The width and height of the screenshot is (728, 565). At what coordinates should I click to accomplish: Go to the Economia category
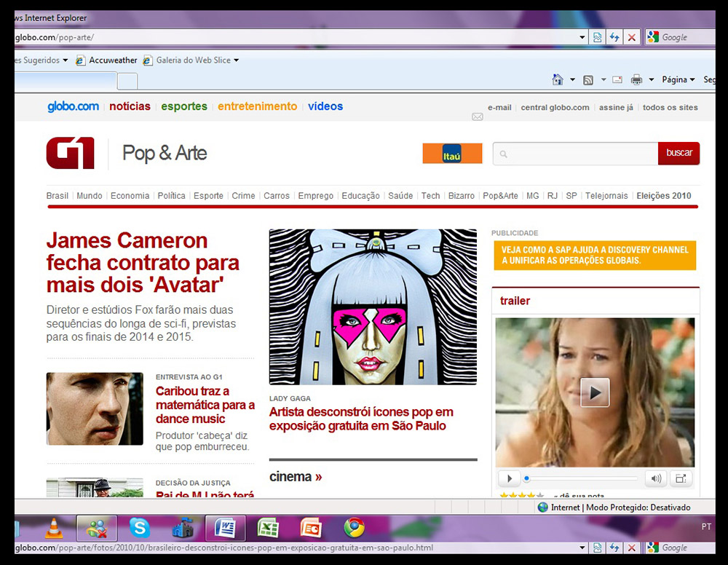coord(130,196)
